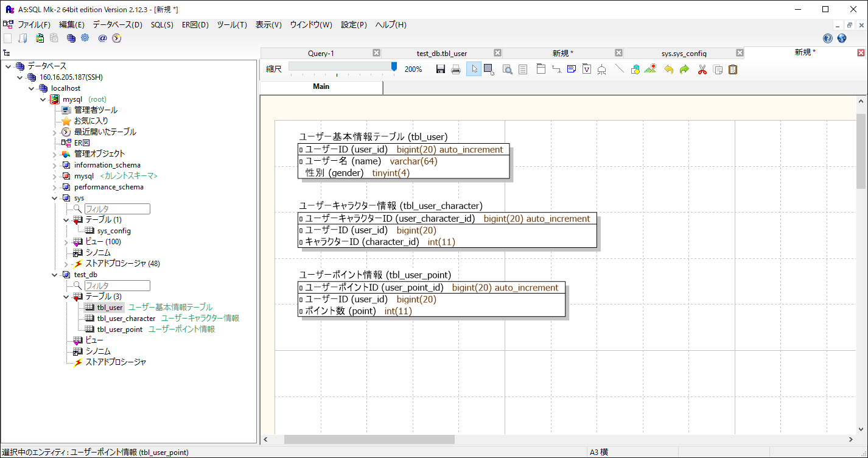Open the comment/memo tool in the ER toolbar
Viewport: 868px width, 458px height.
click(x=571, y=69)
